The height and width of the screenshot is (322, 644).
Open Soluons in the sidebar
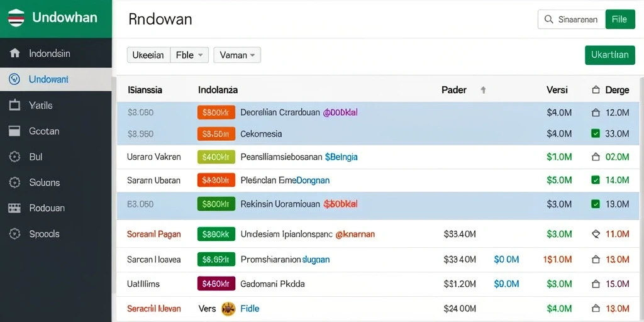coord(45,182)
